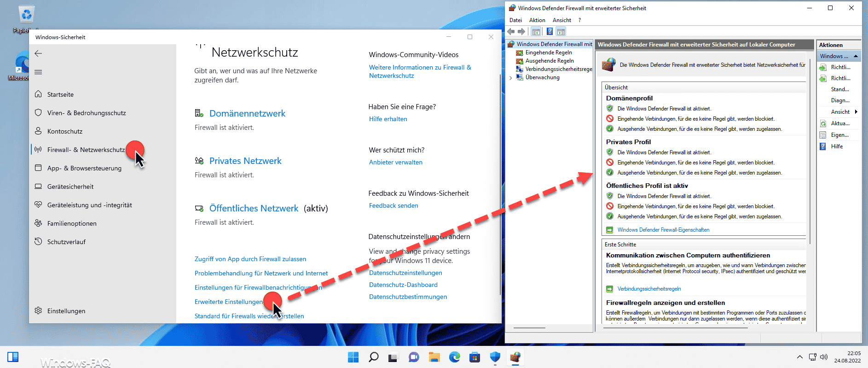Open App- & Browsersteuerung
This screenshot has height=368, width=868.
click(x=84, y=168)
